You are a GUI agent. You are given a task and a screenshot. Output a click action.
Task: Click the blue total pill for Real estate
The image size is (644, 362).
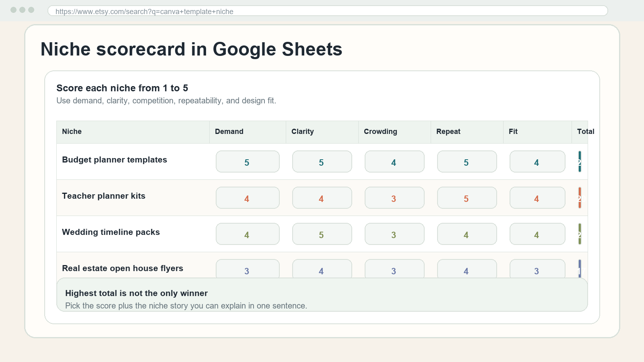pos(580,269)
